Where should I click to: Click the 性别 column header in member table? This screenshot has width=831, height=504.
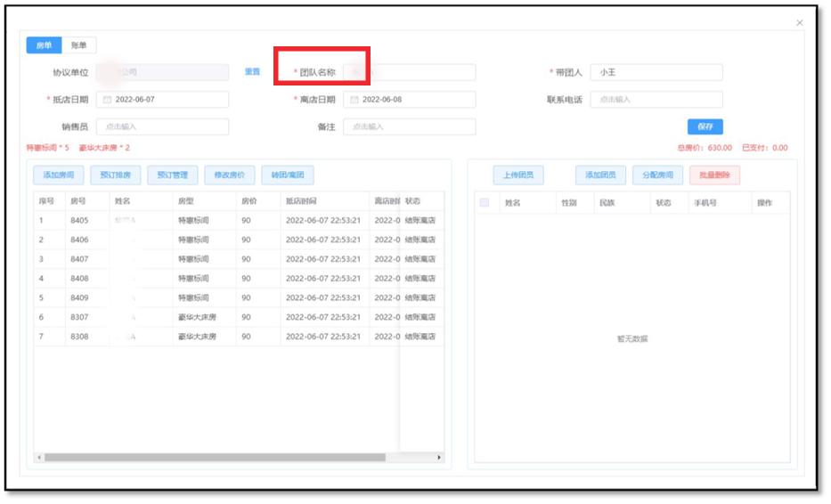pyautogui.click(x=569, y=202)
